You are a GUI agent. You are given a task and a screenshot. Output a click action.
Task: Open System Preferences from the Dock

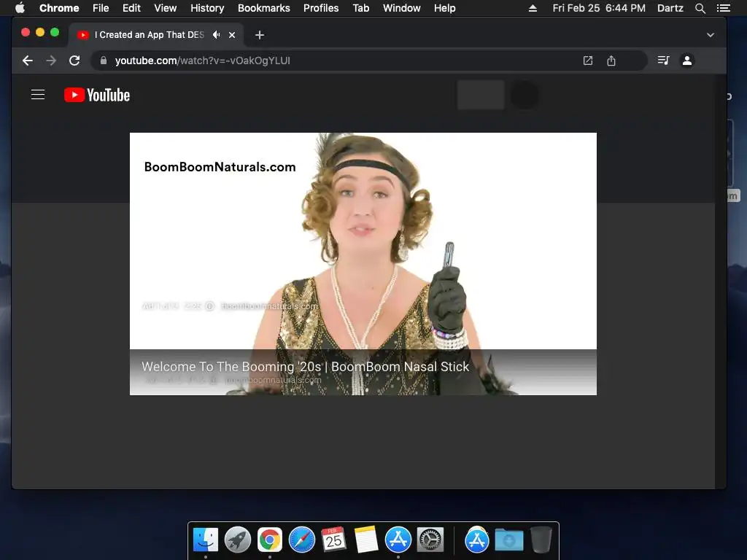[430, 540]
